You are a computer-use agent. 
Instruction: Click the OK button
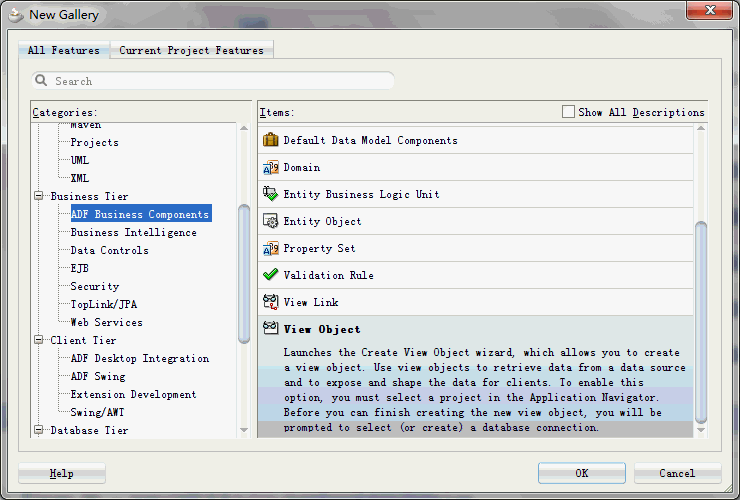[581, 473]
